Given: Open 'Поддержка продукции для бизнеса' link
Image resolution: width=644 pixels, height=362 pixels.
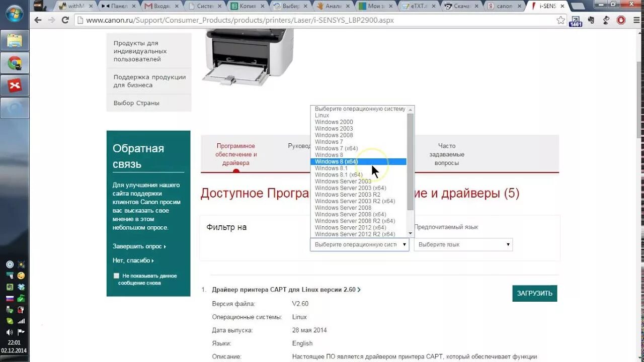Looking at the screenshot, I should [149, 81].
